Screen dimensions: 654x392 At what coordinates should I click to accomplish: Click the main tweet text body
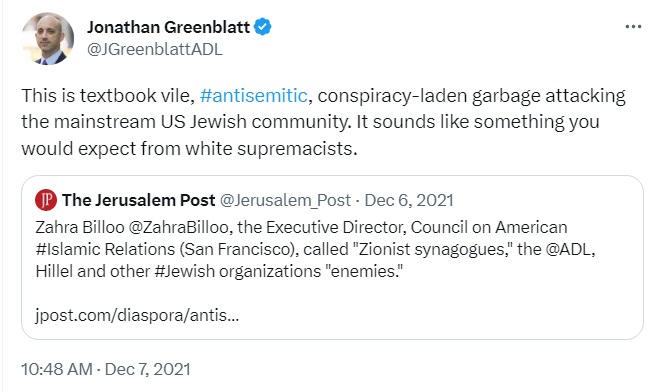point(324,122)
